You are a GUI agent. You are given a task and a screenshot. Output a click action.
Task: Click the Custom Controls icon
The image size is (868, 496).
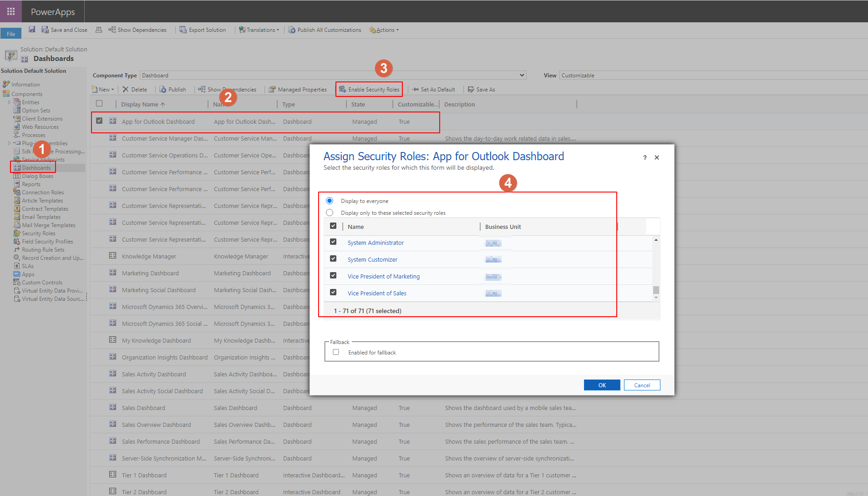(17, 282)
